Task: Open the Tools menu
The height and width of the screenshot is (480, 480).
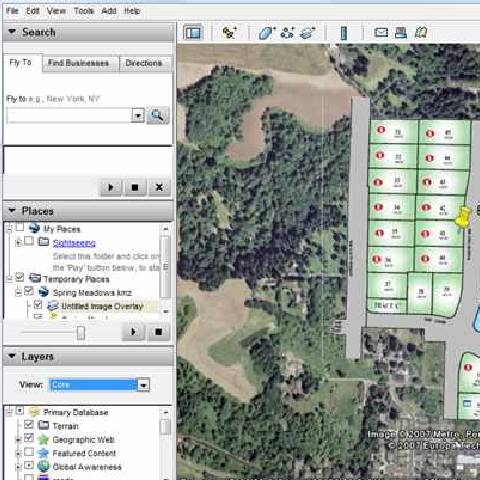Action: coord(84,11)
